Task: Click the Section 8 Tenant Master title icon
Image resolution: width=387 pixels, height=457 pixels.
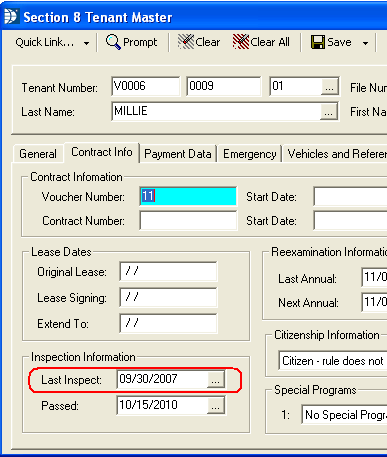Action: (11, 17)
